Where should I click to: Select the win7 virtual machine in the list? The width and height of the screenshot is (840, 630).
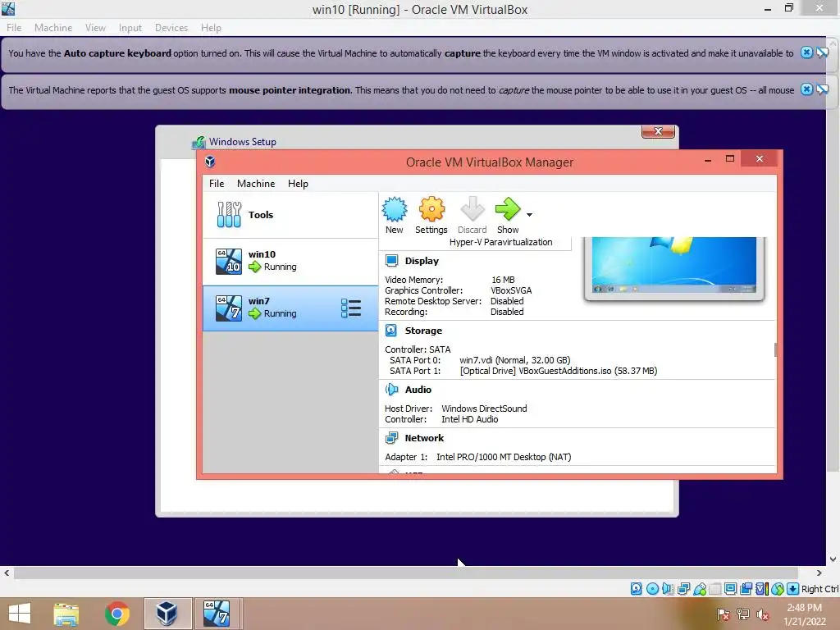click(290, 308)
